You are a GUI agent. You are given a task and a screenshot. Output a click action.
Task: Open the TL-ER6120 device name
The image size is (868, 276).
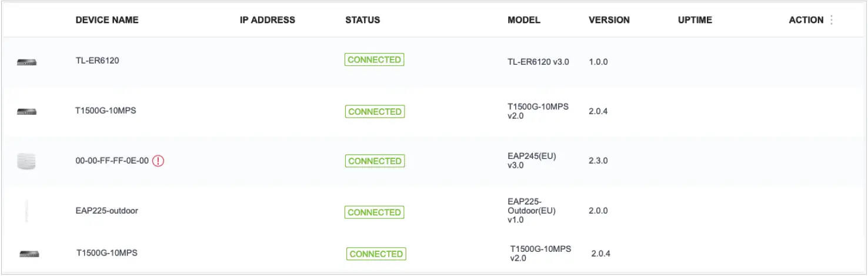coord(97,60)
